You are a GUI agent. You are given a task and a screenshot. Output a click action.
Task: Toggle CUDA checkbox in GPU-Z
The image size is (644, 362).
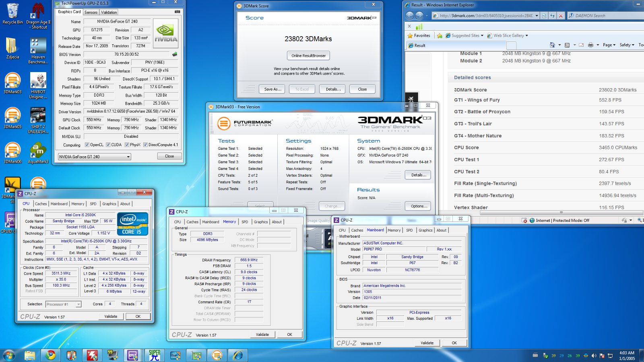click(108, 145)
